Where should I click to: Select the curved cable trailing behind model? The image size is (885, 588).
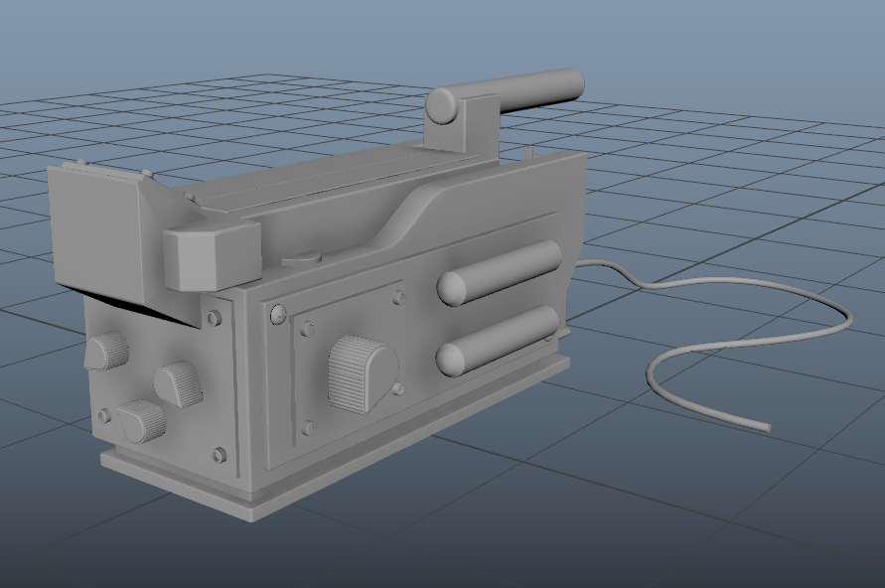pos(714,343)
